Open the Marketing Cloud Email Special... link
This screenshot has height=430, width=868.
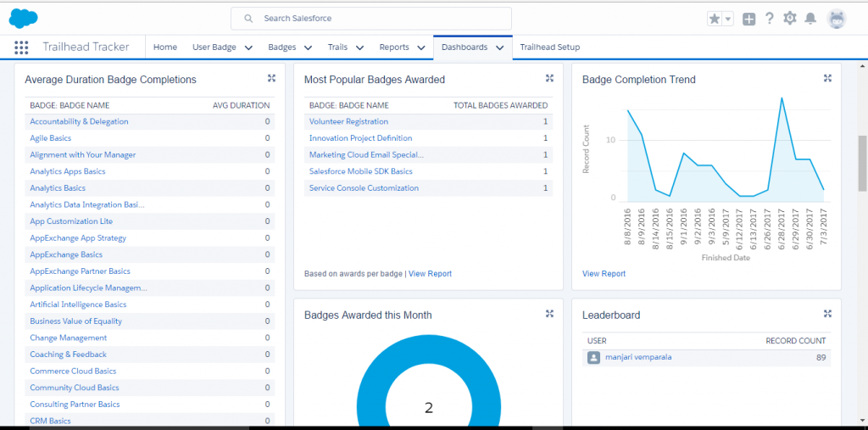tap(366, 154)
